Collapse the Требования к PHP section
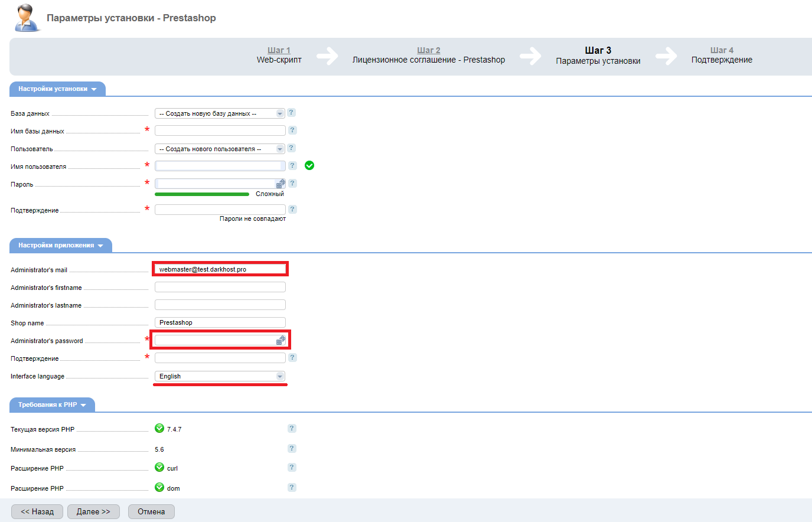The height and width of the screenshot is (522, 812). (52, 404)
